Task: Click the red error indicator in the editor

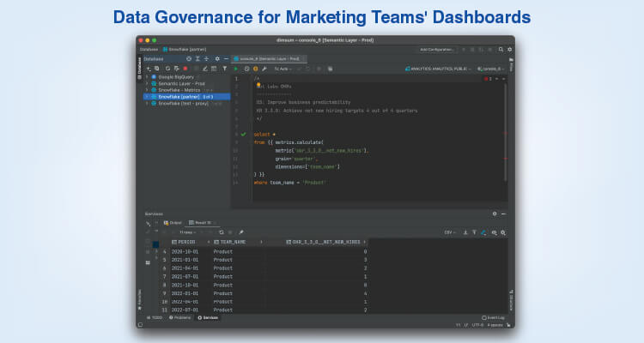Action: point(488,79)
